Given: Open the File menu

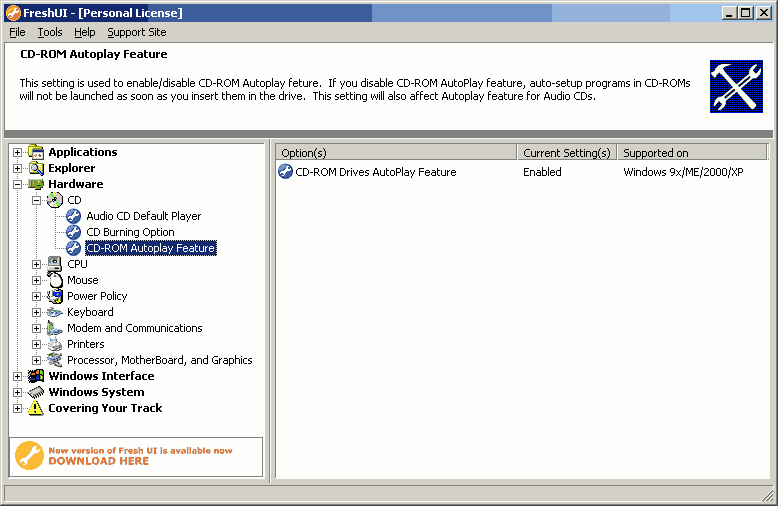Looking at the screenshot, I should tap(17, 32).
